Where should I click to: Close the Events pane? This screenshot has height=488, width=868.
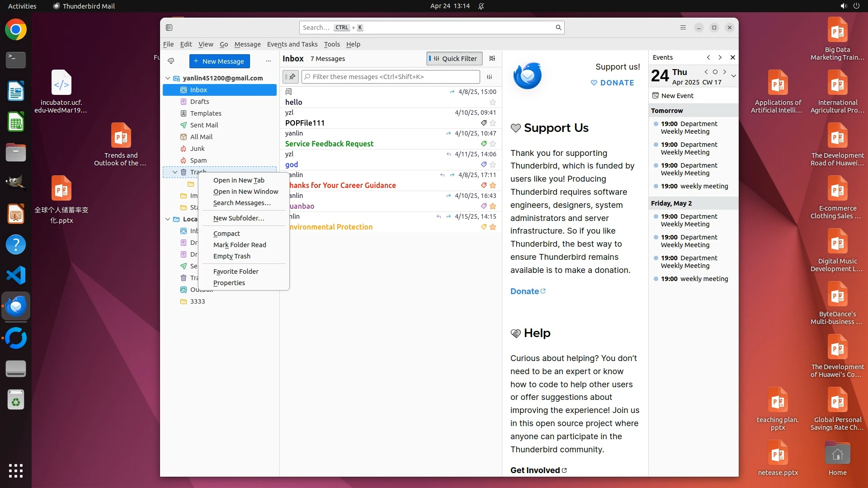[732, 57]
